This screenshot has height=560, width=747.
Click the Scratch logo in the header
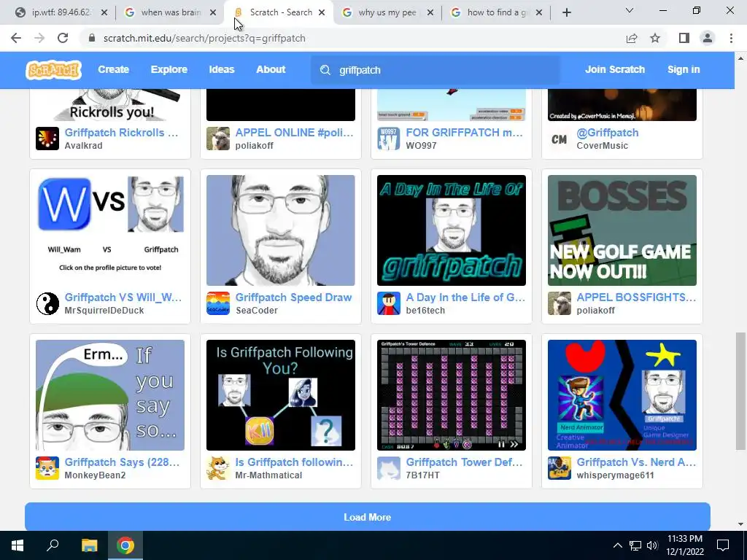(x=53, y=70)
